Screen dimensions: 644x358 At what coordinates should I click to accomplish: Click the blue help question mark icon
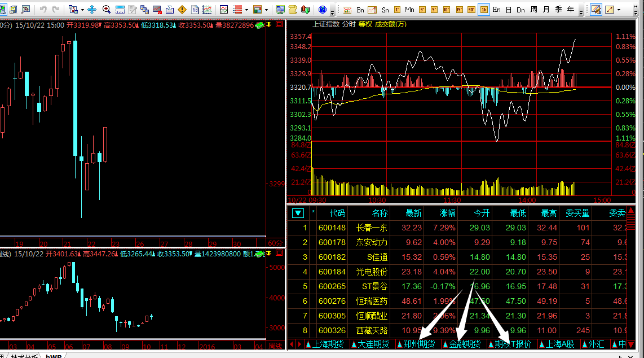point(322,10)
